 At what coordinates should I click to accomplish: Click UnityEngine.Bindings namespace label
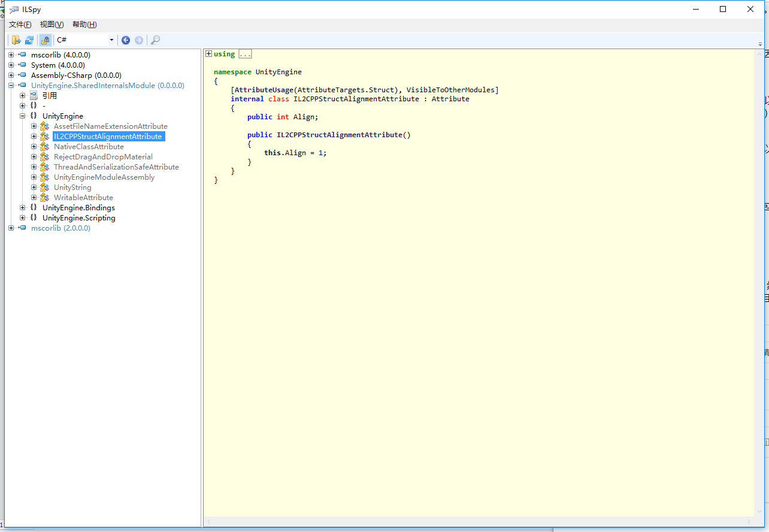(x=78, y=208)
